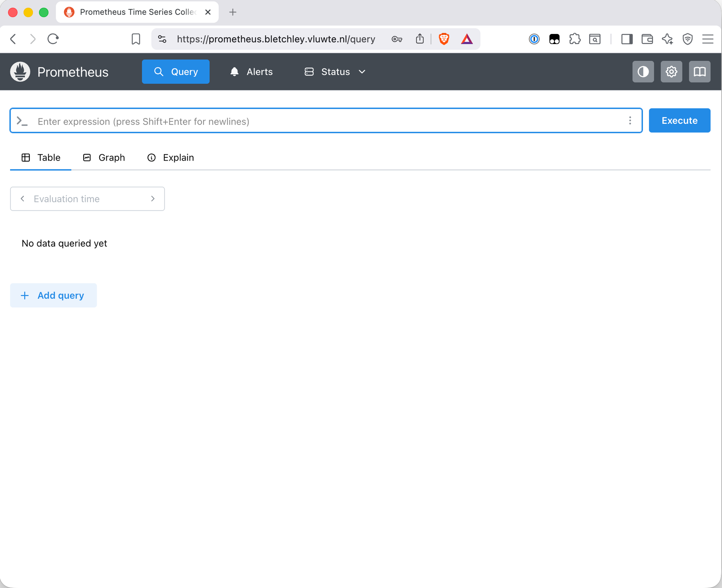Click the URL in the address bar
The width and height of the screenshot is (722, 588).
[276, 39]
